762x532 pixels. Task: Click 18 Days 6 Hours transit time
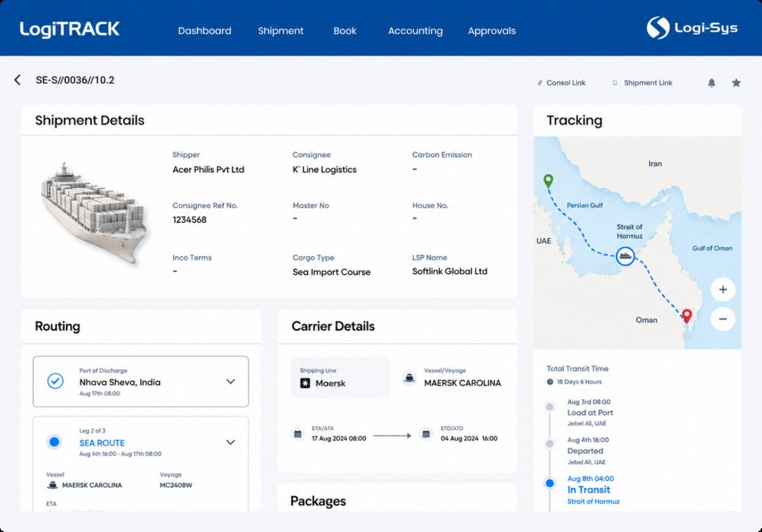pyautogui.click(x=579, y=382)
